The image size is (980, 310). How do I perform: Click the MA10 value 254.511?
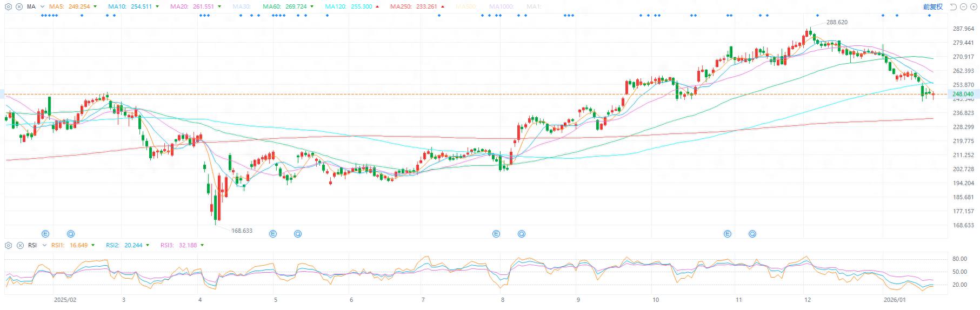[x=141, y=6]
